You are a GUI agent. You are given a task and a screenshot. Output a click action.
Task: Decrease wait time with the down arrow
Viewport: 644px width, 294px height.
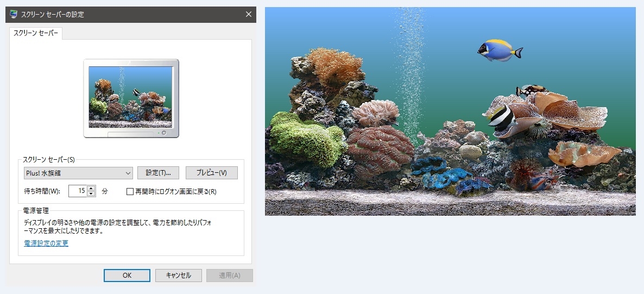91,193
